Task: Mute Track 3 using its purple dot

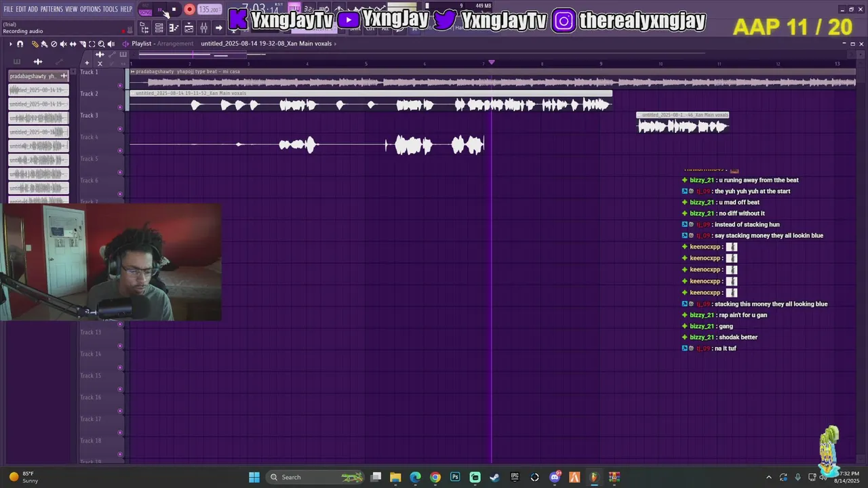Action: tap(120, 129)
